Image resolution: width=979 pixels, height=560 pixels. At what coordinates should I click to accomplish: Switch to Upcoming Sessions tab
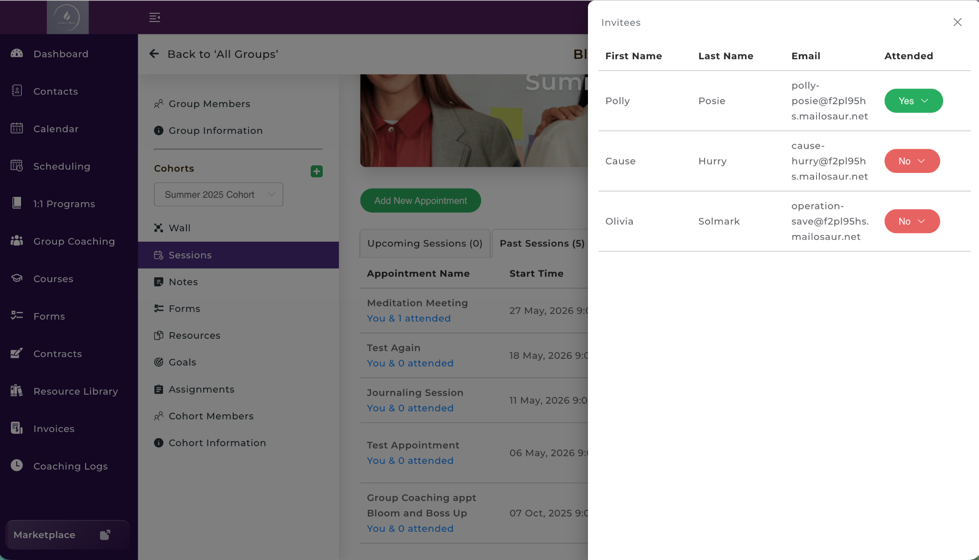tap(425, 244)
